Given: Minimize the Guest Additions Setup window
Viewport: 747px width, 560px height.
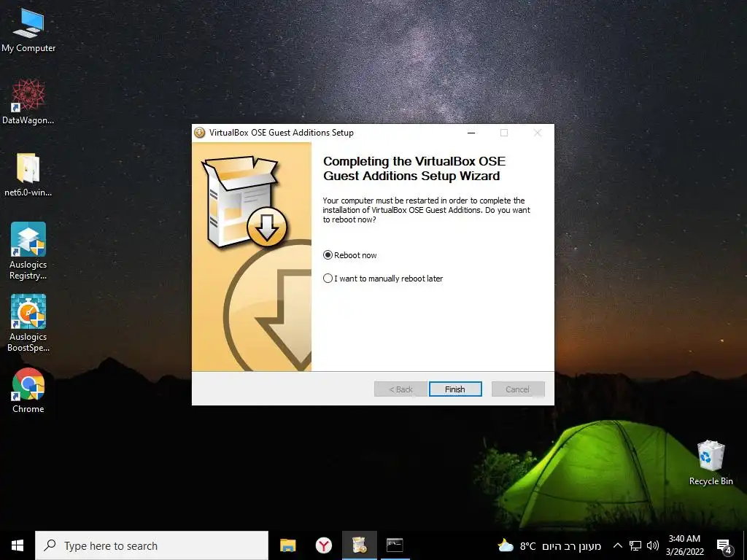Looking at the screenshot, I should (471, 133).
